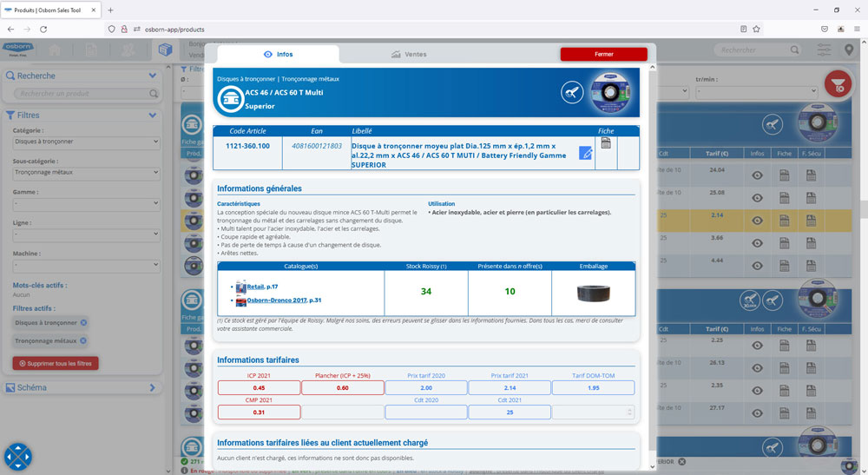
Task: Expand the Schéma panel
Action: click(152, 387)
